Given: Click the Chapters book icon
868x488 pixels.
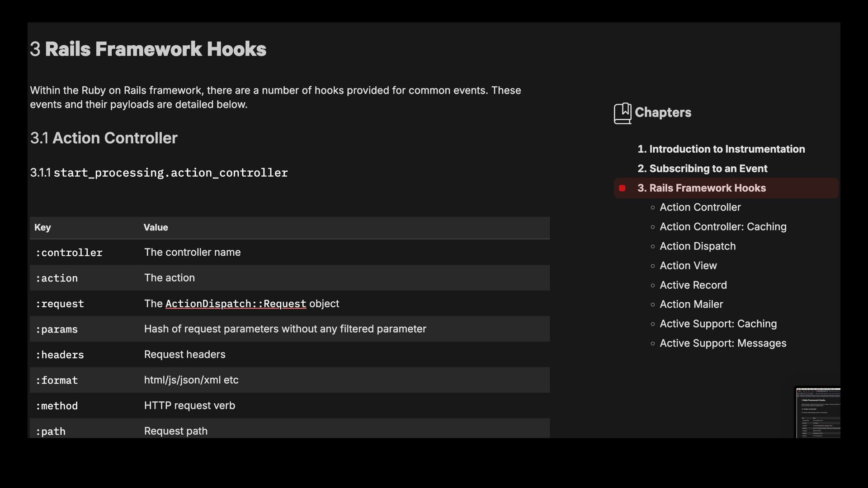Looking at the screenshot, I should (x=622, y=113).
